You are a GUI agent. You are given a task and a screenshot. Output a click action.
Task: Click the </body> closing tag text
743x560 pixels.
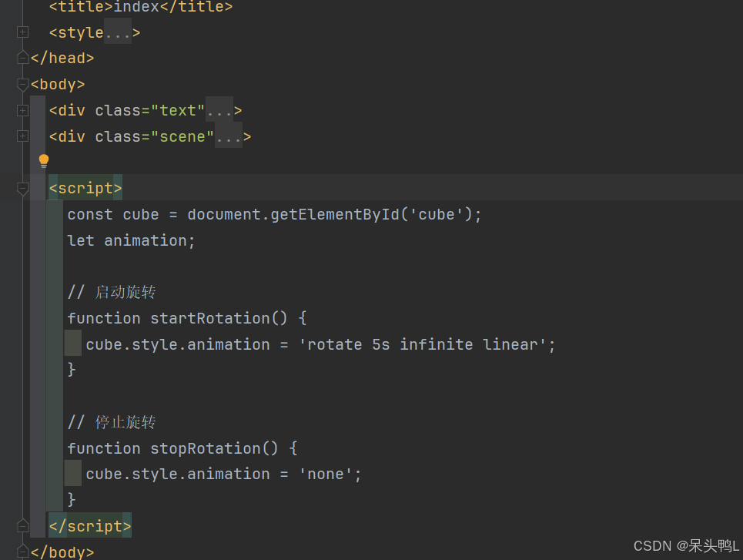pyautogui.click(x=62, y=552)
